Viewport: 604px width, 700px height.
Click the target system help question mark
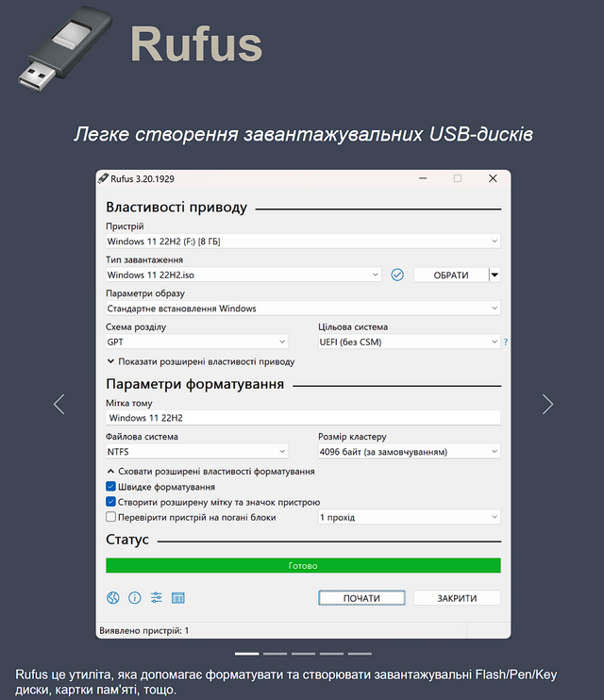tap(506, 342)
